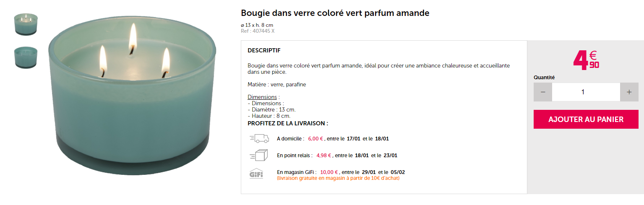Select the lit candle thumbnail
644x205 pixels.
(26, 24)
